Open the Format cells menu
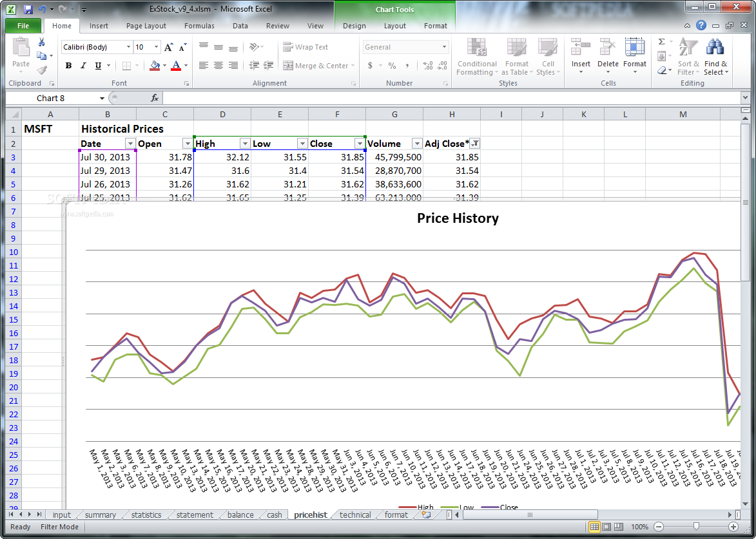756x539 pixels. (x=634, y=57)
